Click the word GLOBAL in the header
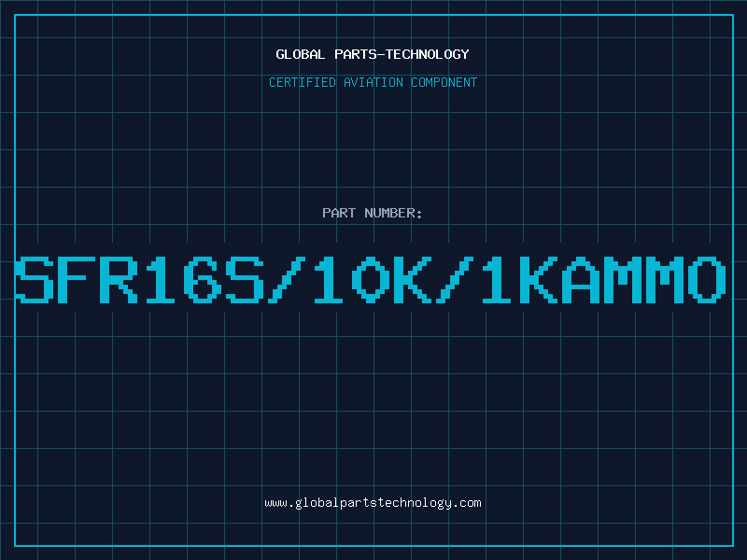The width and height of the screenshot is (747, 560). coord(301,54)
